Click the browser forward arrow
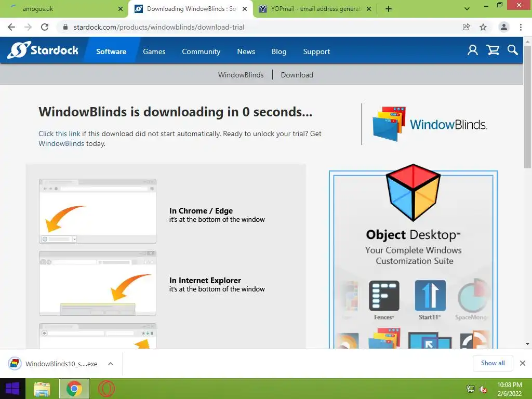 click(28, 27)
